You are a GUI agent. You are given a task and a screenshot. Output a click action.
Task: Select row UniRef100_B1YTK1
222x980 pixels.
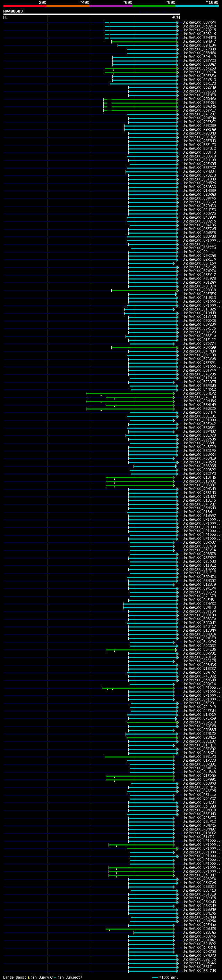pyautogui.click(x=199, y=837)
